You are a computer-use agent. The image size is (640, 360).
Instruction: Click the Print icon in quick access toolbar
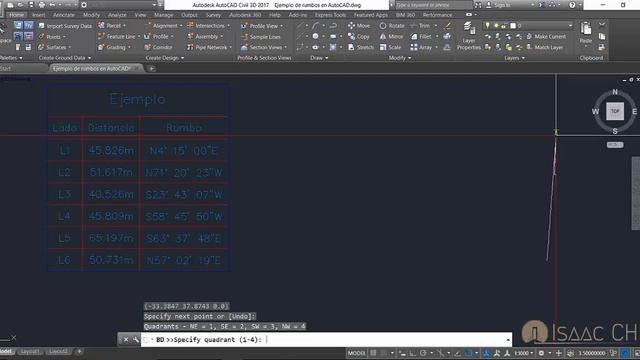(42, 5)
